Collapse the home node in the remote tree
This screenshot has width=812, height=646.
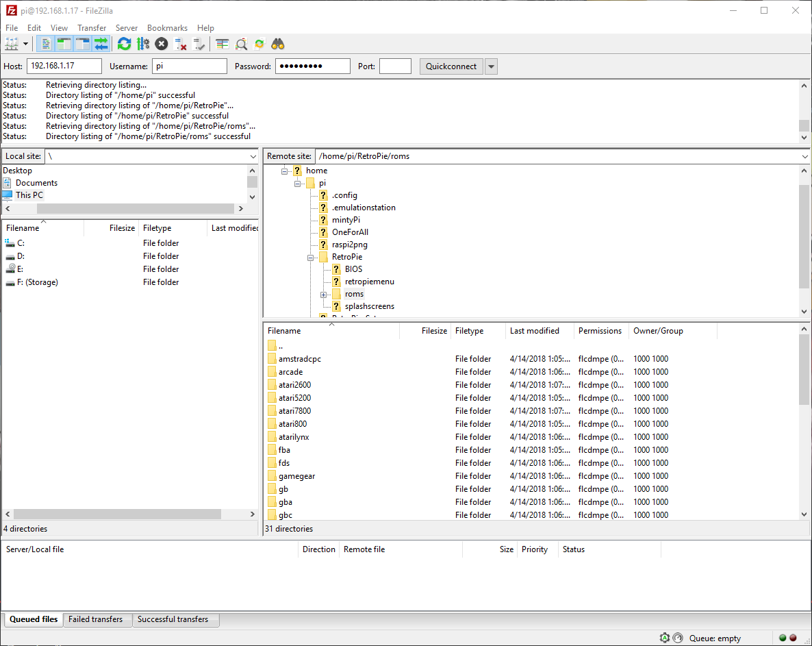coord(284,171)
